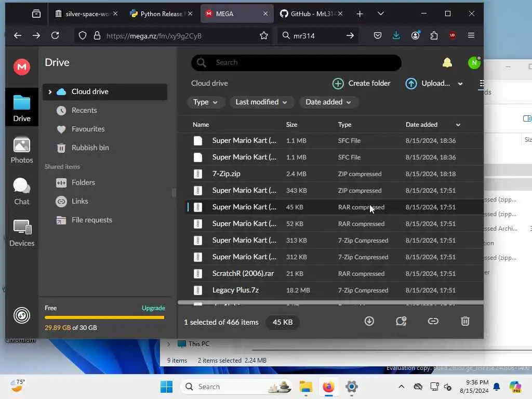Open the Photos section in sidebar
The height and width of the screenshot is (399, 532).
pyautogui.click(x=22, y=150)
